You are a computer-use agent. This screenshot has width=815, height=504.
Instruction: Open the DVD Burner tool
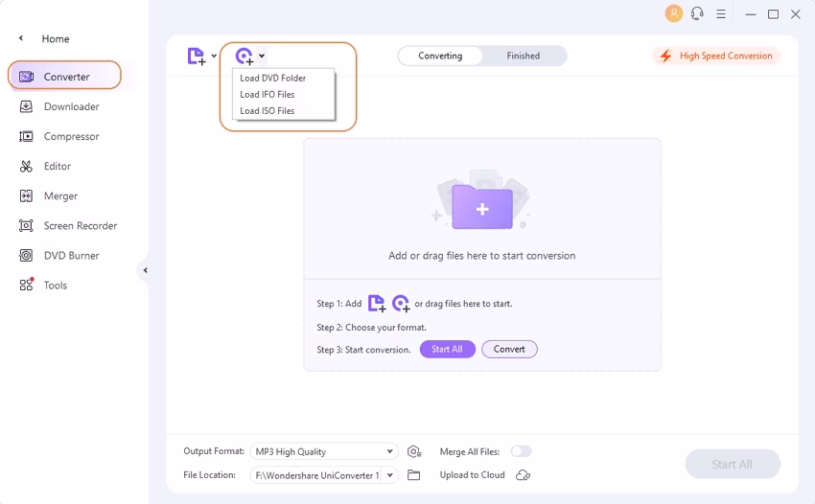point(71,255)
